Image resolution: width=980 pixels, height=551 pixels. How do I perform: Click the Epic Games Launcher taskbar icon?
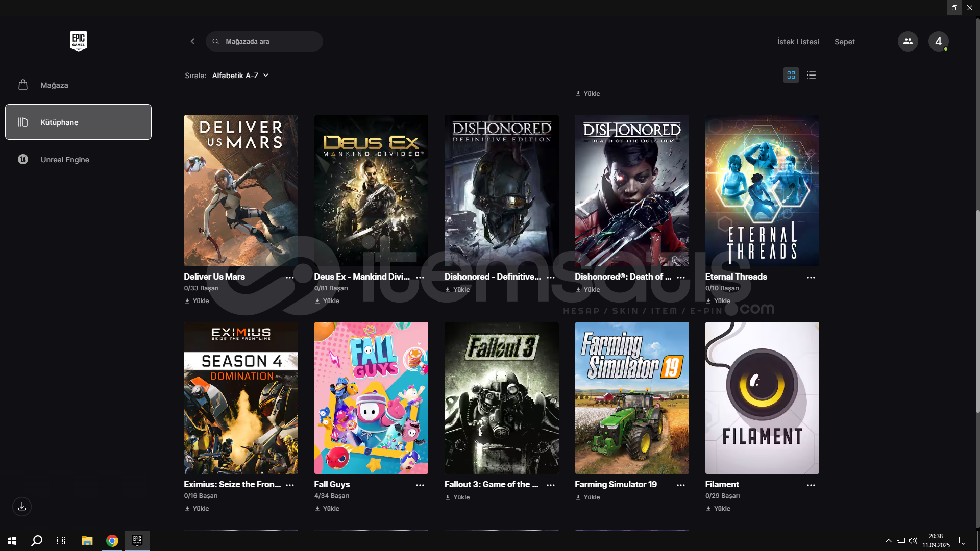tap(137, 541)
